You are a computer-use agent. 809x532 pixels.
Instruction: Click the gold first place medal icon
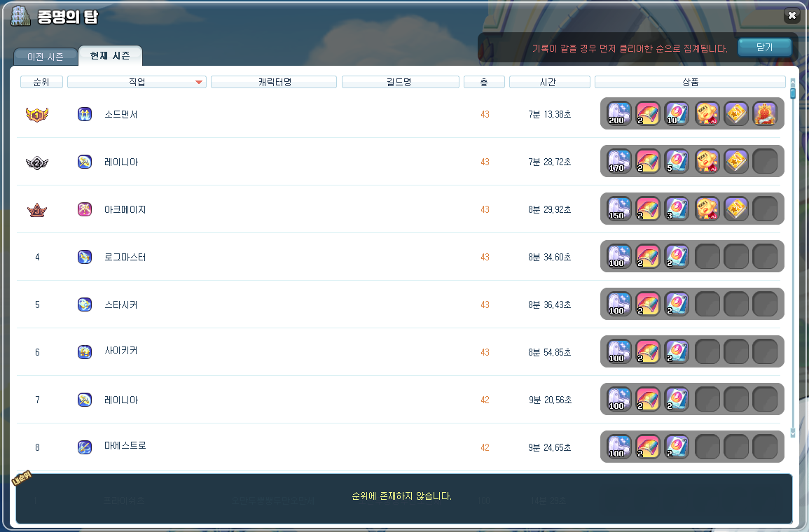click(x=37, y=114)
